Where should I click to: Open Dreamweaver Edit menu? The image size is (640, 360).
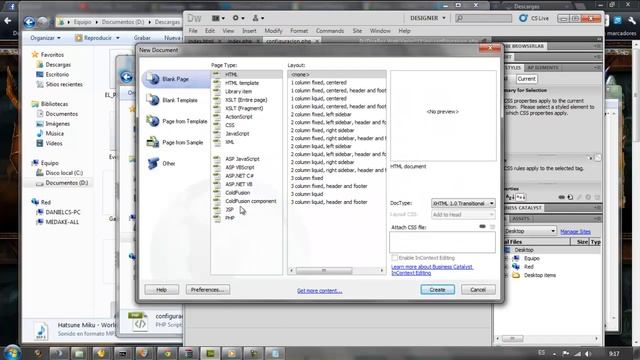(210, 31)
